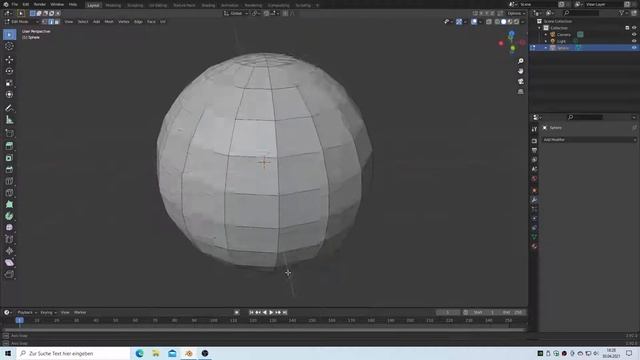Open the Vertex menu in viewport header
The width and height of the screenshot is (640, 360).
coord(124,22)
